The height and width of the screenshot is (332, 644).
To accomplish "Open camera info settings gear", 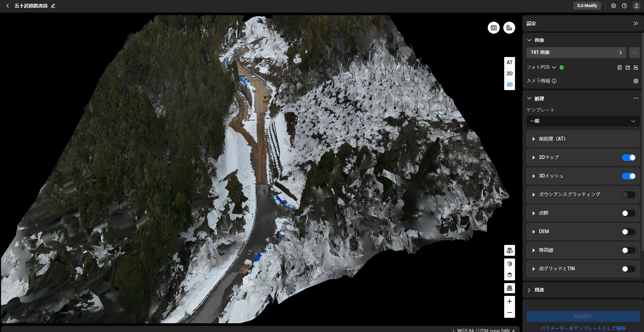I will tap(636, 81).
